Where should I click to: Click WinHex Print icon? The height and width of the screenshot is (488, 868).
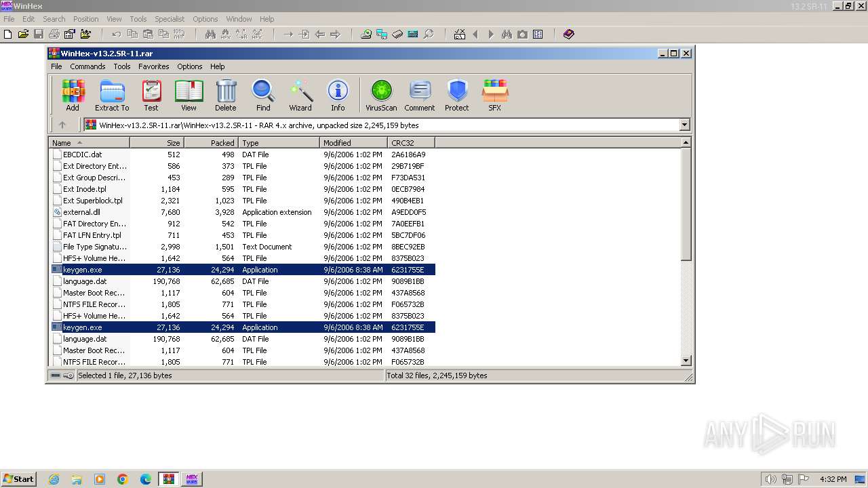tap(54, 34)
